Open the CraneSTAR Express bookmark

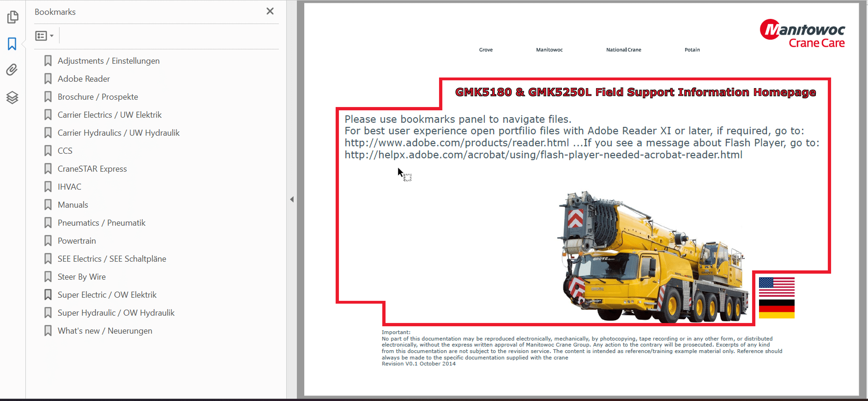[x=92, y=169]
